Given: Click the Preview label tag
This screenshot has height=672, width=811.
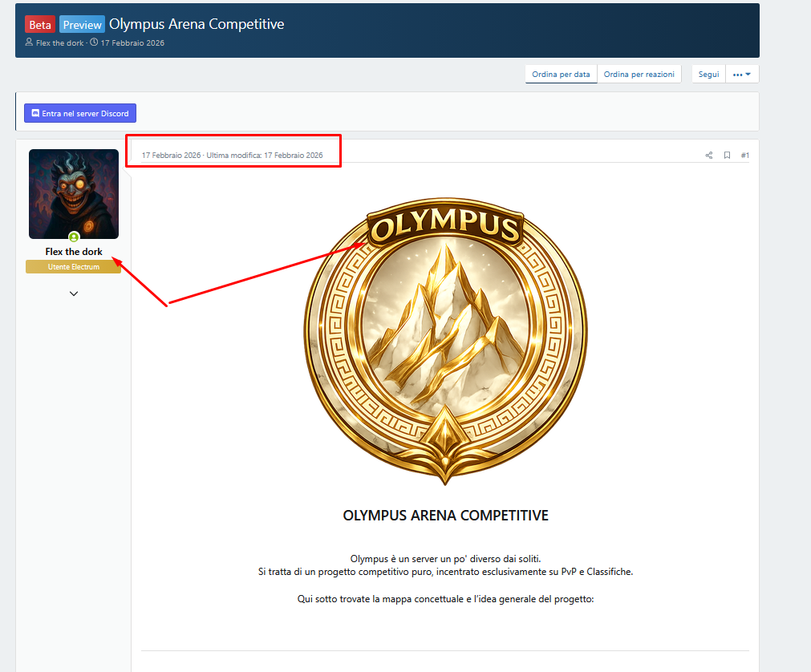Looking at the screenshot, I should (83, 24).
